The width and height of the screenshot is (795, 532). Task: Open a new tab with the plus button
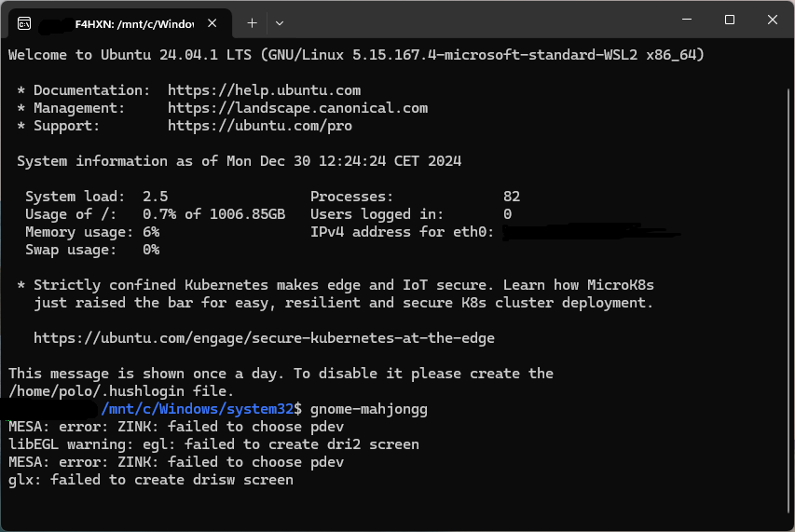pos(252,23)
